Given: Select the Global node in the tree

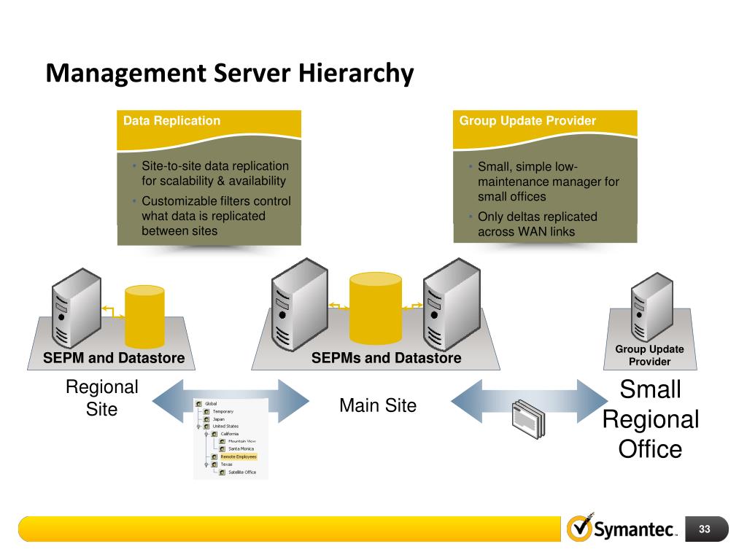Looking at the screenshot, I should [206, 404].
